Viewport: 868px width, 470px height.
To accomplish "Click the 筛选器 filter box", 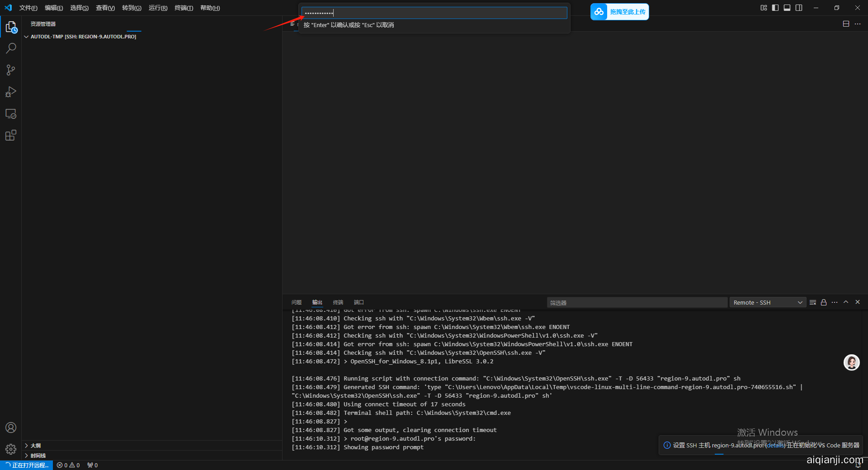I will pos(637,302).
